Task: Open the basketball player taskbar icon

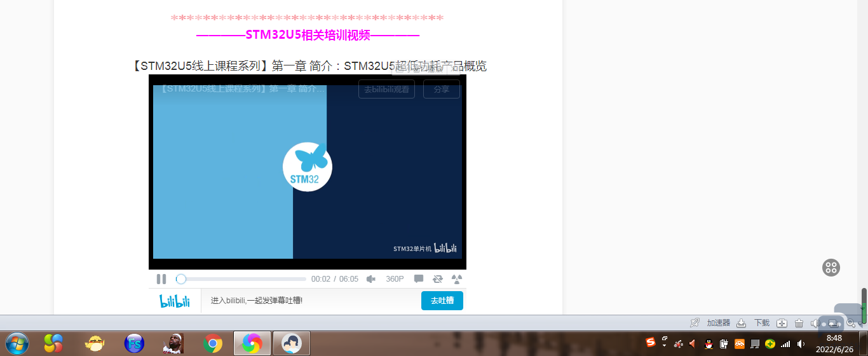Action: (173, 344)
